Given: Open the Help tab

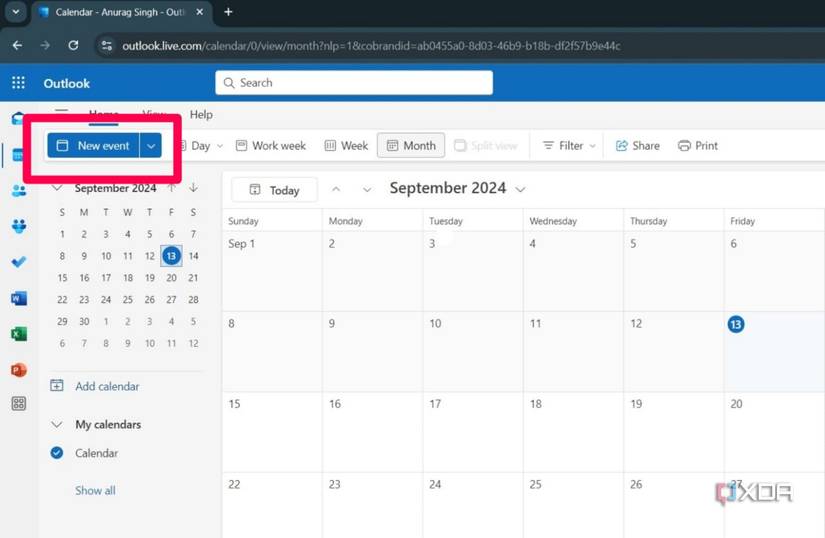Looking at the screenshot, I should click(201, 115).
